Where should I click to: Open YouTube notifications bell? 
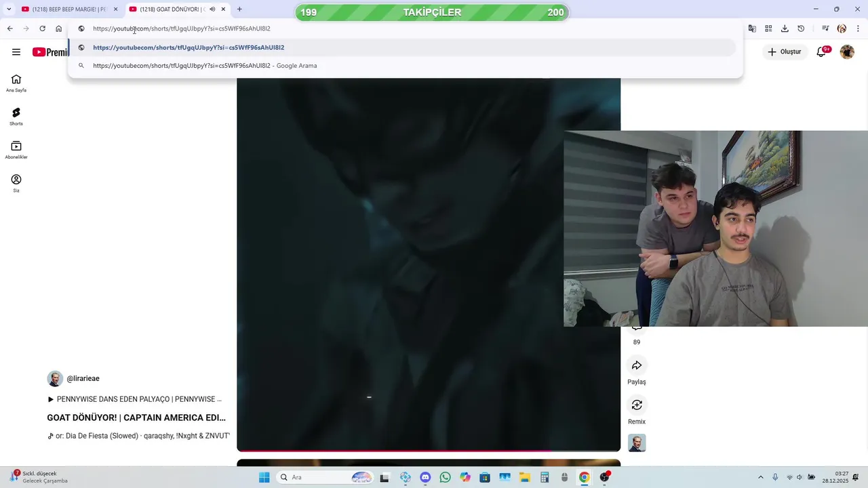coord(821,52)
